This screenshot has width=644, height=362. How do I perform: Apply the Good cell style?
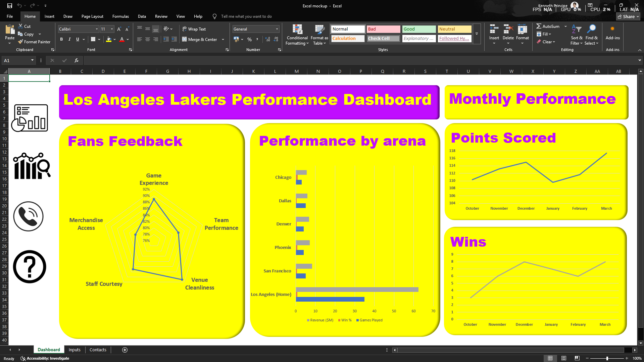419,29
